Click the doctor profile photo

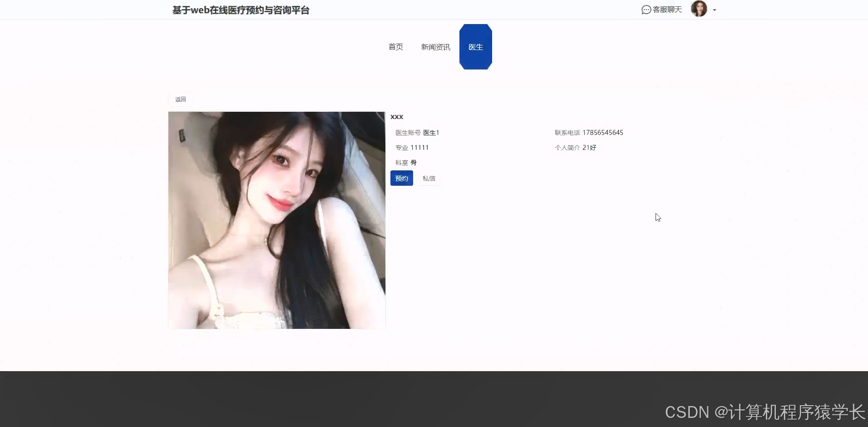pos(276,220)
